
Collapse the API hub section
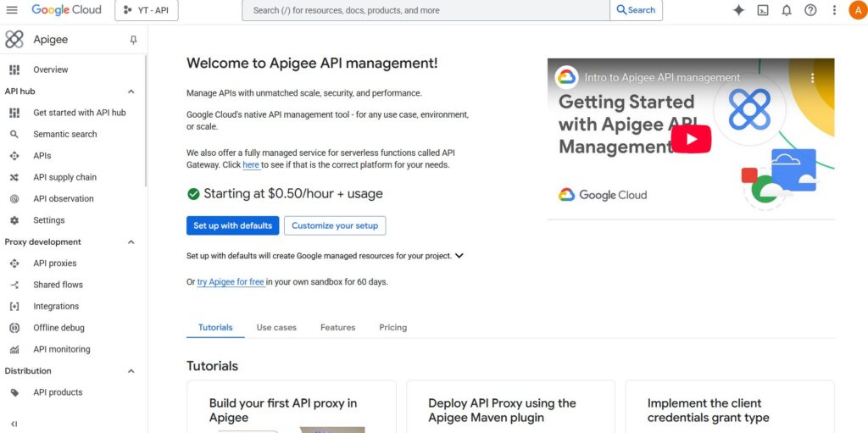click(131, 92)
